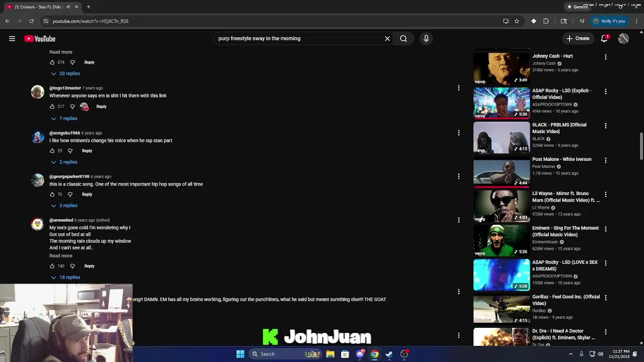
Task: Open the Gemini button
Action: coord(578,7)
